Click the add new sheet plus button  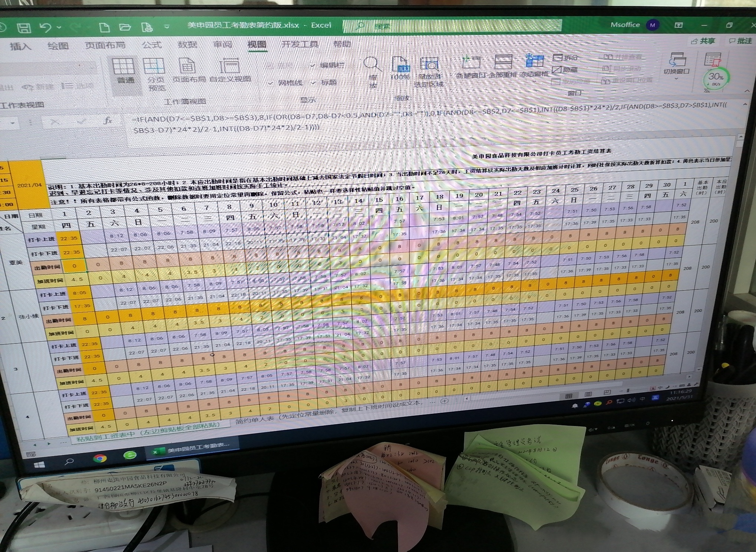[444, 401]
